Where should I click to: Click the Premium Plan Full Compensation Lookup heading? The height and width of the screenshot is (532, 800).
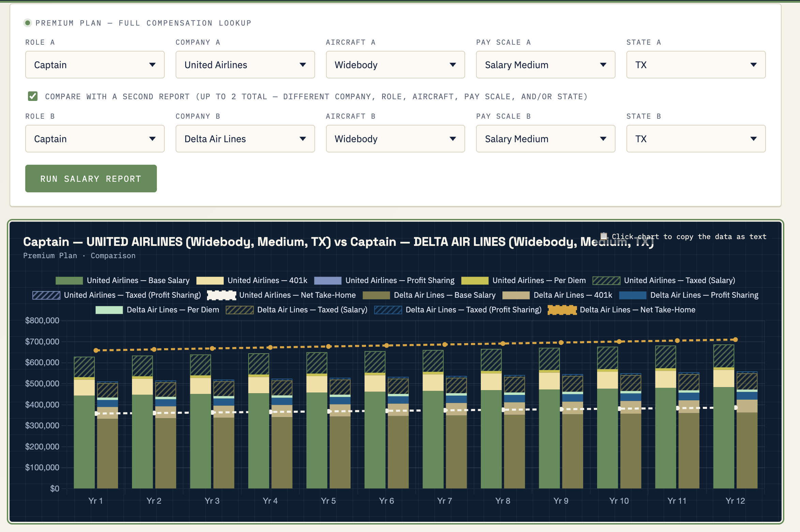point(144,23)
